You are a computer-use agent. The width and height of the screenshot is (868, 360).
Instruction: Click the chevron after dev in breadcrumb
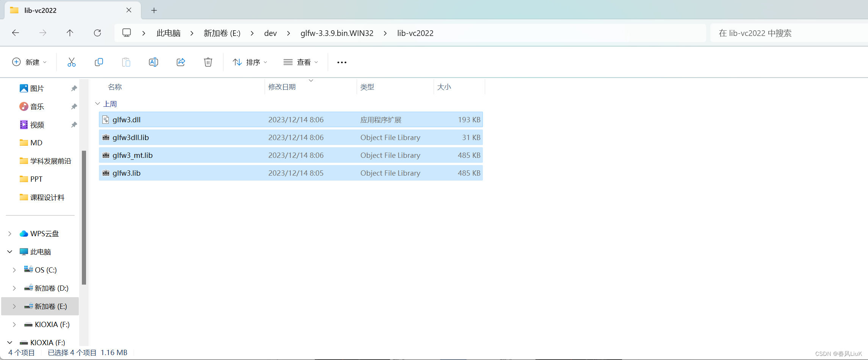click(288, 33)
